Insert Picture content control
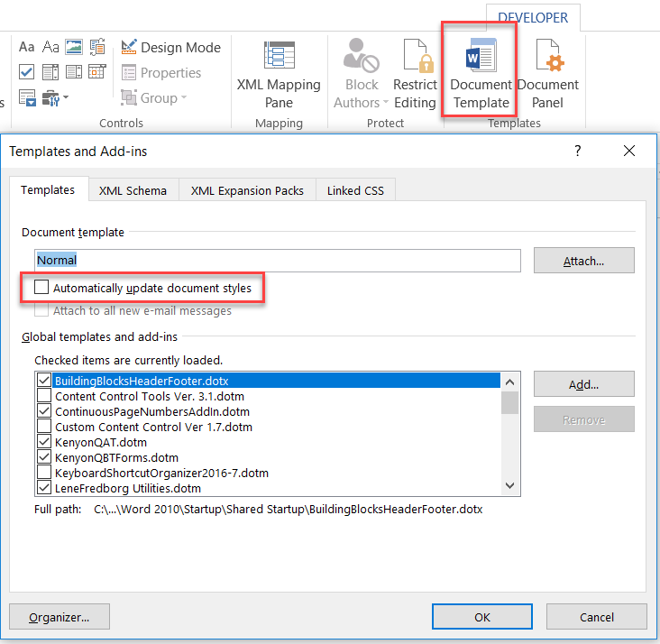 [74, 46]
